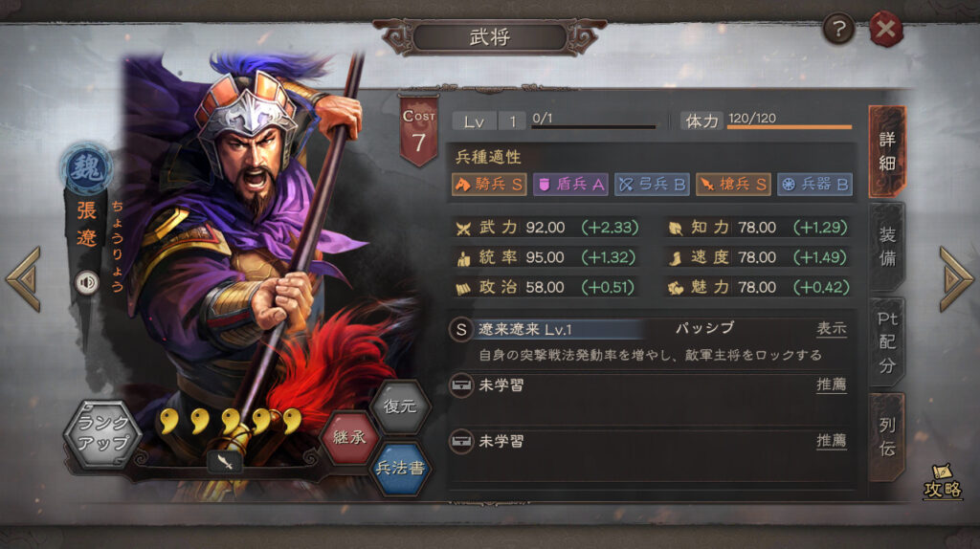This screenshot has height=549, width=980.
Task: Switch to the 装備 tab
Action: pos(887,247)
